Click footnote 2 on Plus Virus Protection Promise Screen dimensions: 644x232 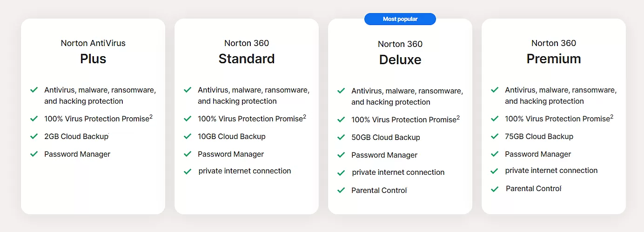(151, 117)
